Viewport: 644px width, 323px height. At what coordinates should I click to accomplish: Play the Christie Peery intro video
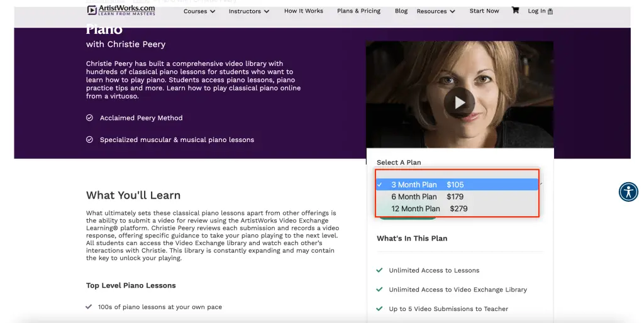tap(459, 102)
